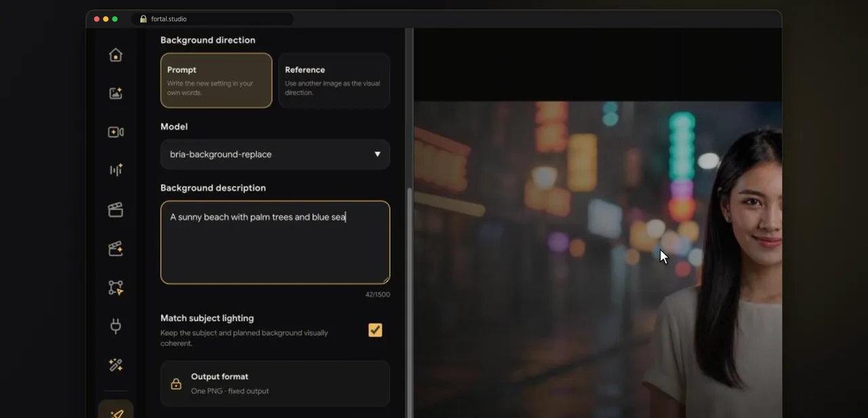Open the node workflow sidebar icon
The width and height of the screenshot is (868, 418).
(116, 288)
